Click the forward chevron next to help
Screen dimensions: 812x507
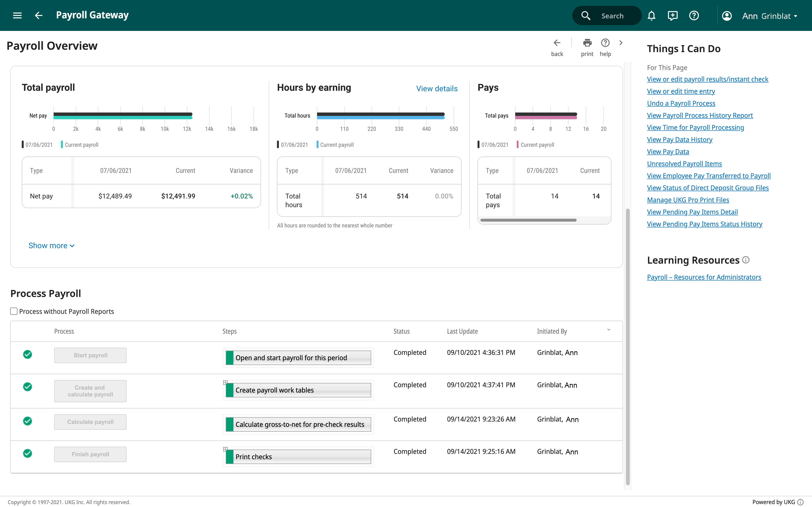click(621, 43)
